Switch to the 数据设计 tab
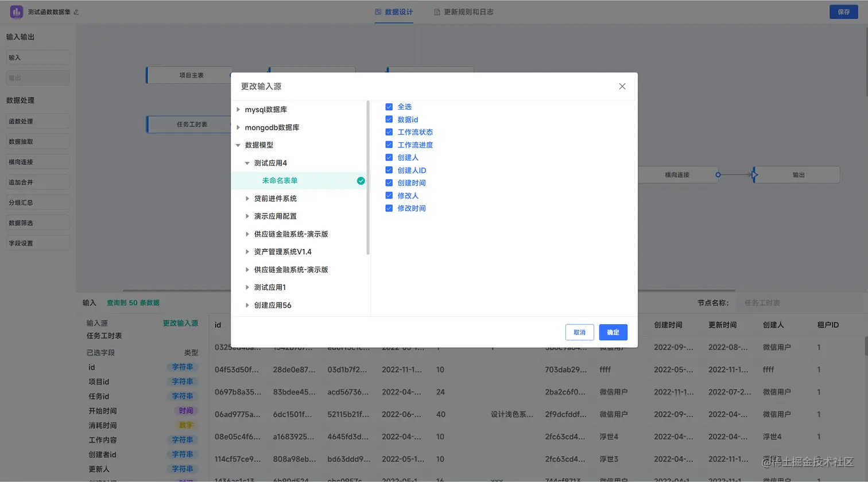868x482 pixels. click(x=394, y=12)
